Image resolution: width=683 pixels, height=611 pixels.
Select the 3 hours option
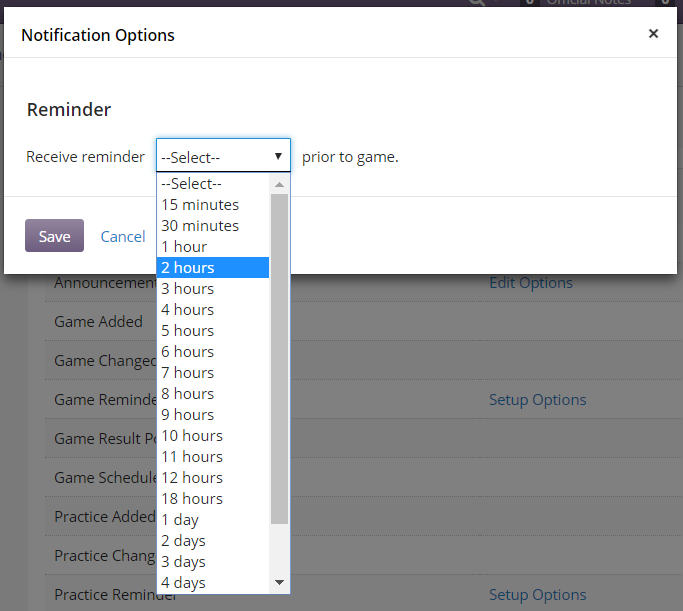[213, 289]
